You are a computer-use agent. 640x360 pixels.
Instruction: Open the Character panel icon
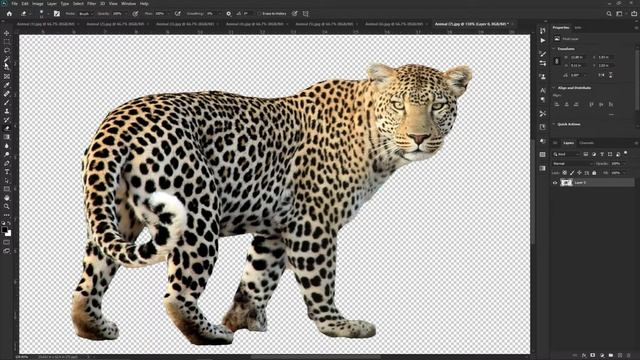[542, 90]
